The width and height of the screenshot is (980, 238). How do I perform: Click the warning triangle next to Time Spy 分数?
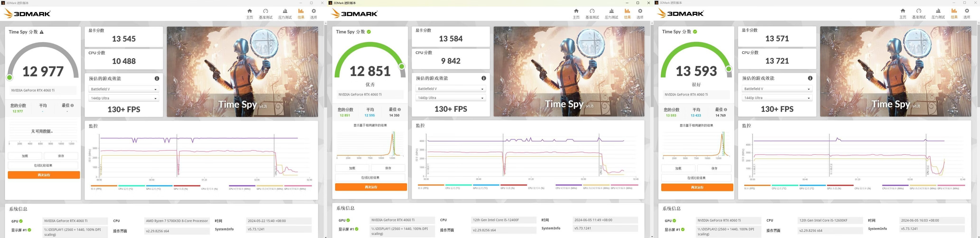click(x=42, y=32)
